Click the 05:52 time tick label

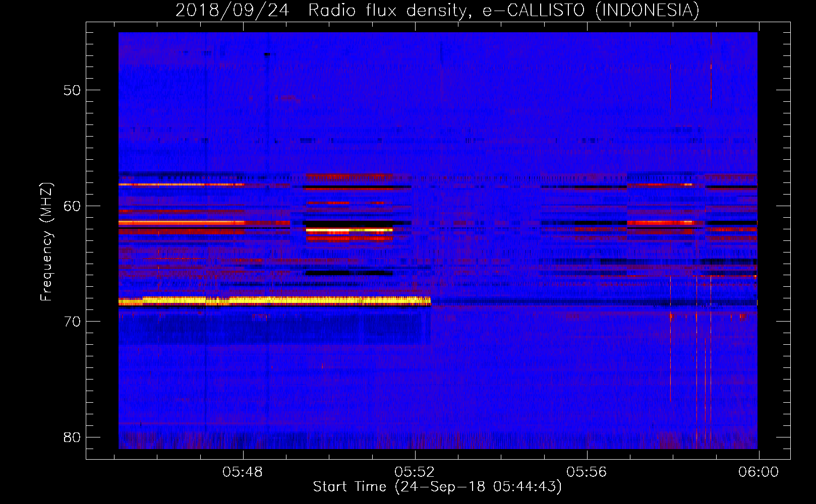coord(415,472)
